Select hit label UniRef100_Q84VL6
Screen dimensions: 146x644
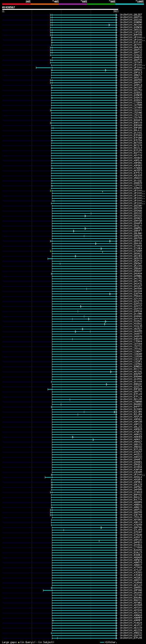tap(131, 241)
